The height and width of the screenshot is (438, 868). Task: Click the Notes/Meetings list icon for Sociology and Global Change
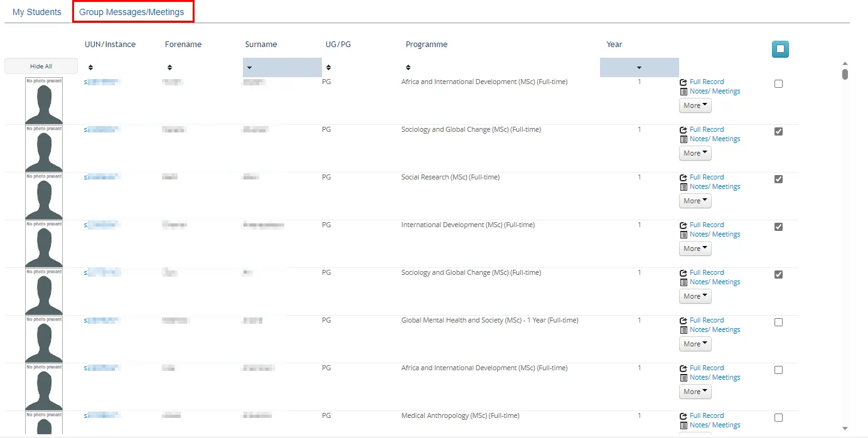[684, 139]
